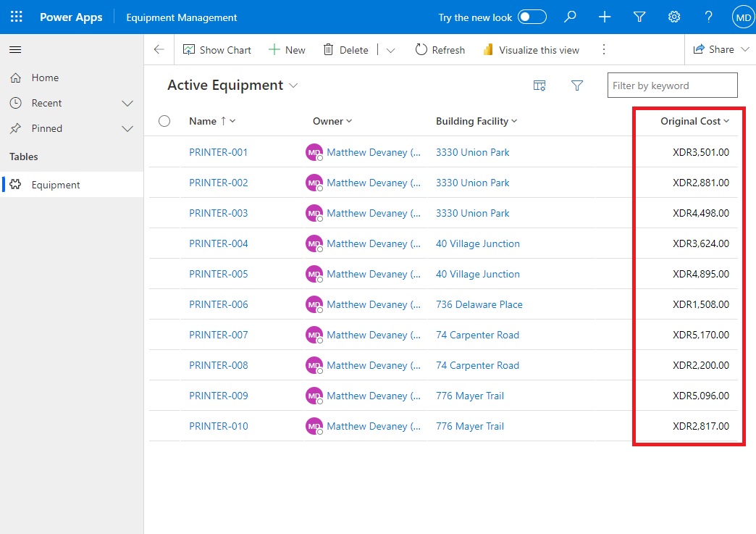The height and width of the screenshot is (534, 756).
Task: Open the global search icon
Action: coord(569,17)
